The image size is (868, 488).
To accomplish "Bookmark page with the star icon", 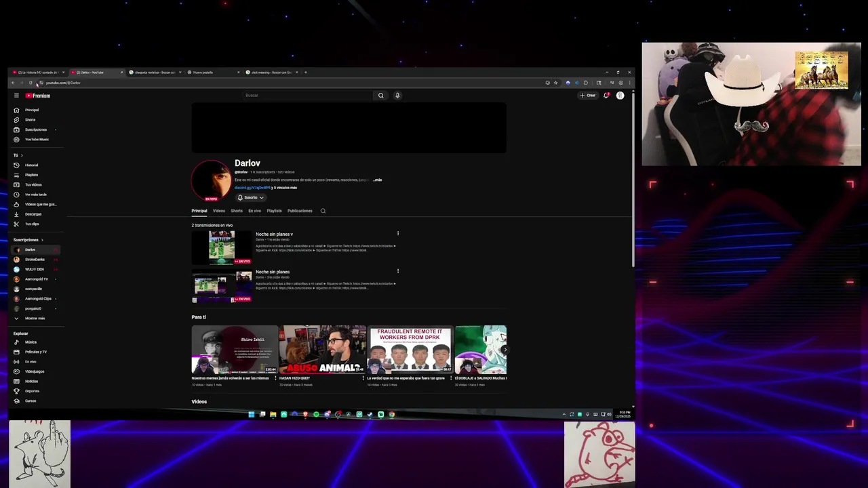I will tap(555, 83).
